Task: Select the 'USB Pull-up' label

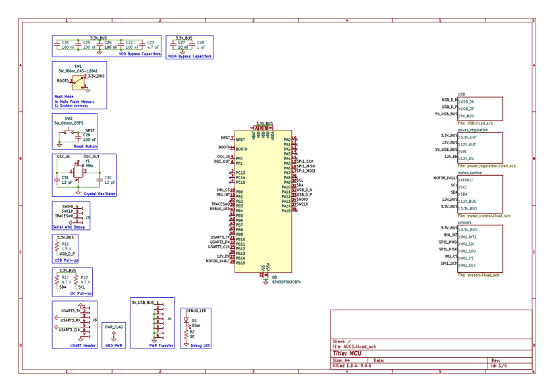Action: pyautogui.click(x=66, y=260)
